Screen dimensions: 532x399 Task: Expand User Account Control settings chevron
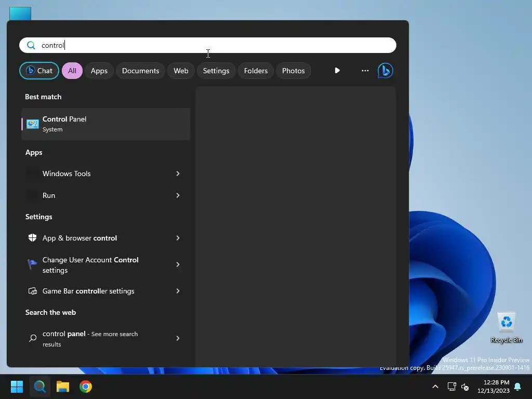178,264
